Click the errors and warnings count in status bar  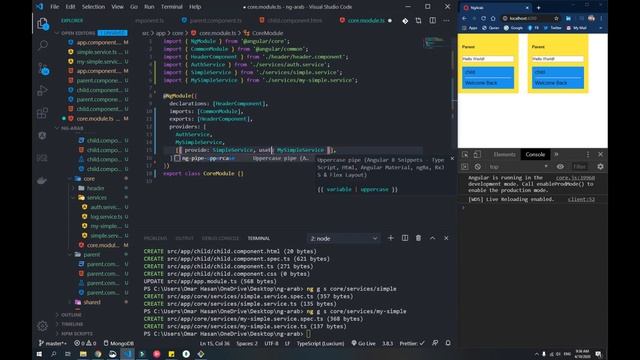pyautogui.click(x=85, y=343)
